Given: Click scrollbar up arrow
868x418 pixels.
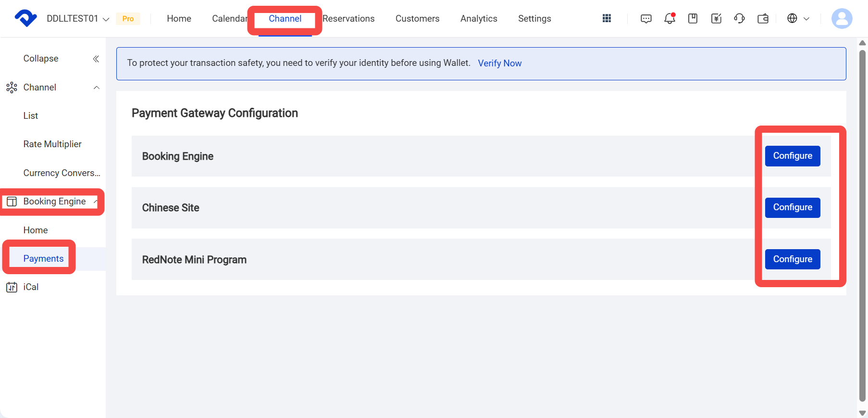Looking at the screenshot, I should tap(862, 43).
